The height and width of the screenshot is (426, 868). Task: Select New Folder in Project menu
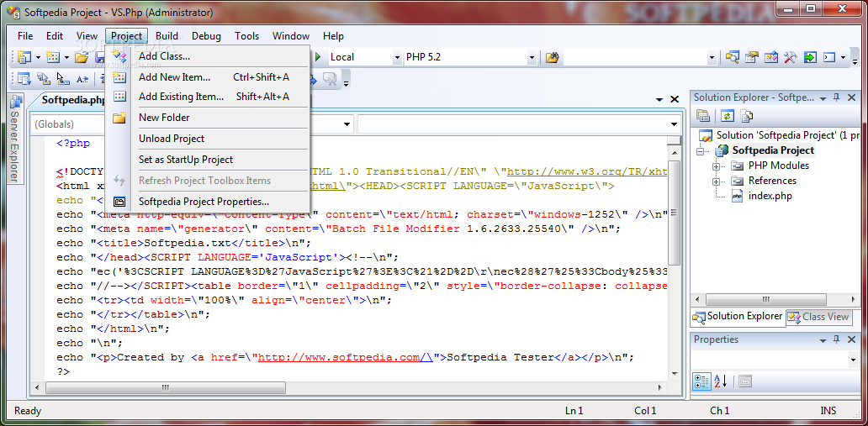[x=207, y=118]
